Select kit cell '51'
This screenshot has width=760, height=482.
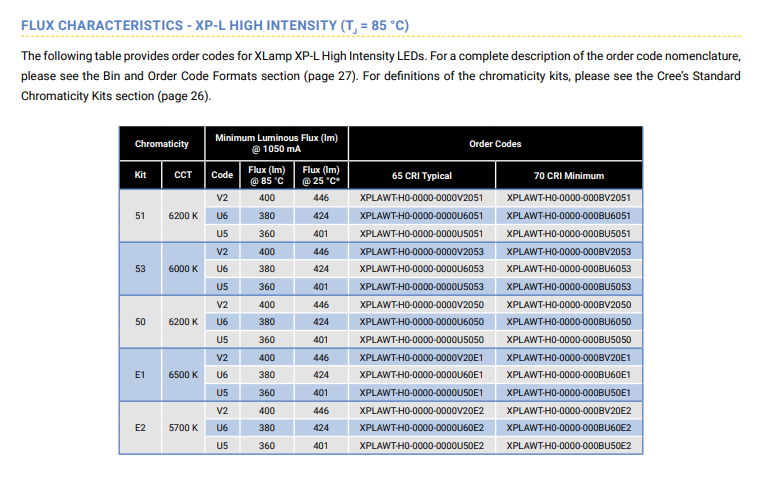[x=140, y=216]
